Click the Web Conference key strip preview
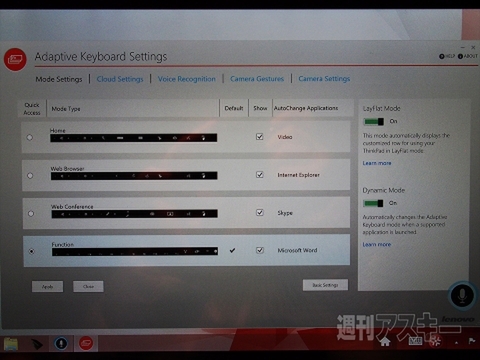The image size is (480, 360). tap(134, 213)
